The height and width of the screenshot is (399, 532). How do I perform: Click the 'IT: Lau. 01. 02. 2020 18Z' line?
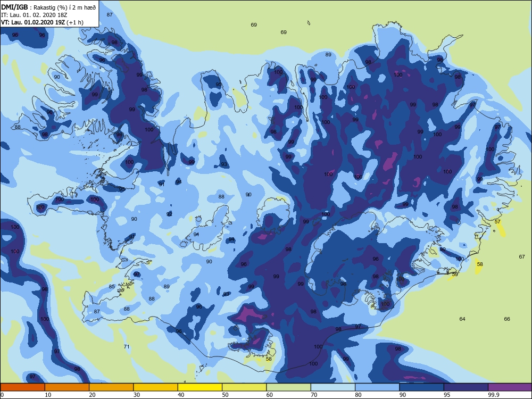(34, 15)
